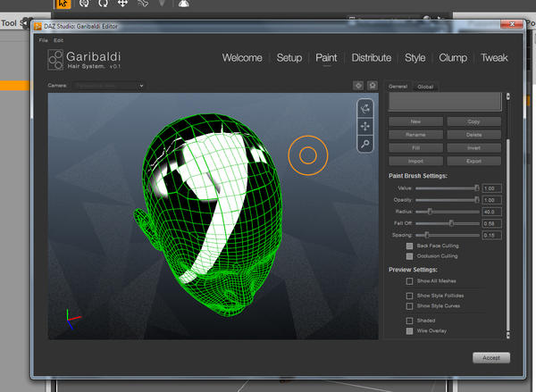536x392 pixels.
Task: Toggle Back Face Culling checkbox
Action: pos(409,246)
